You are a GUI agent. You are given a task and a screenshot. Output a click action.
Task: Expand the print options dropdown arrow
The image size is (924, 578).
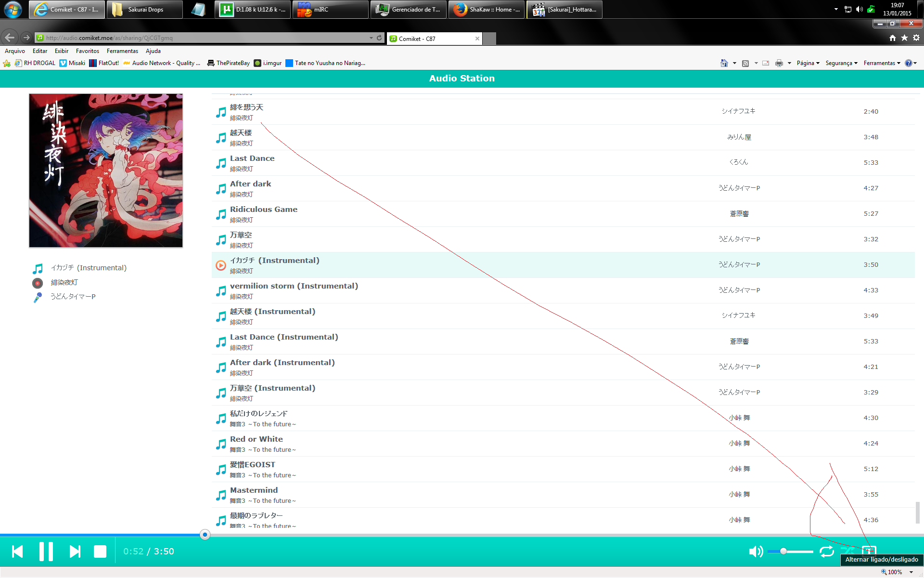(x=789, y=63)
